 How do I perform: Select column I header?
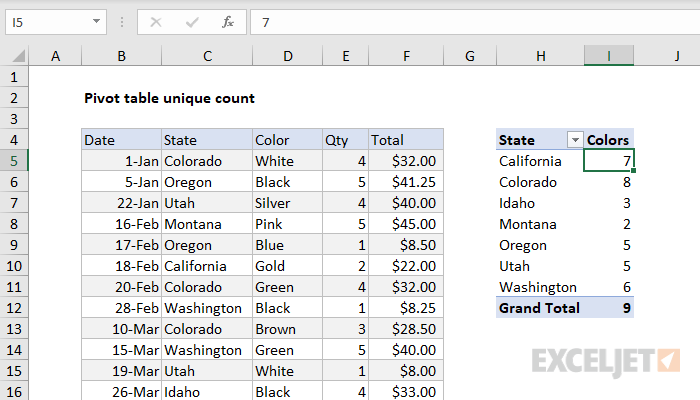coord(609,58)
